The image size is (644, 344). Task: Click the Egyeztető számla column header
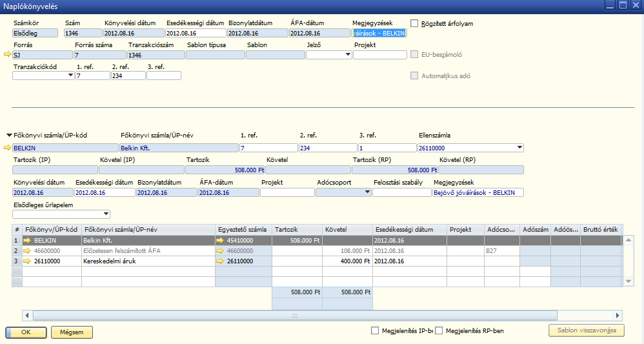pos(243,230)
